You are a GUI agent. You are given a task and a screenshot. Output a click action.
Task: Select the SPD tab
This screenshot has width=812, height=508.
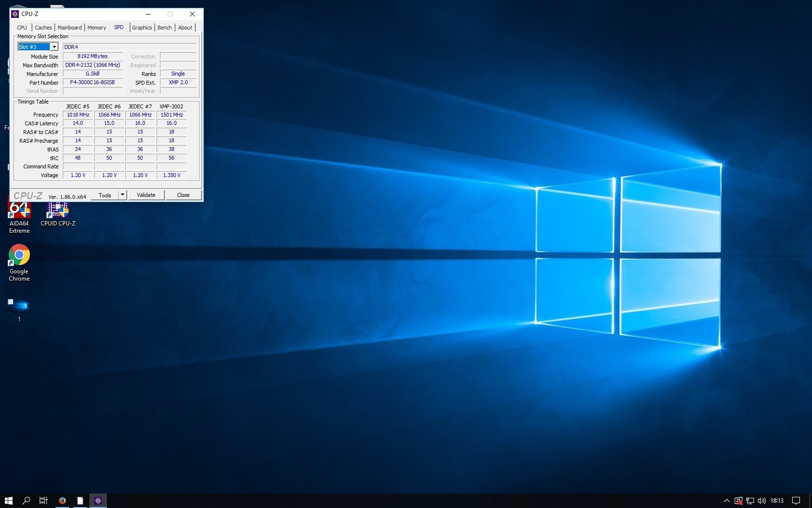pos(119,27)
